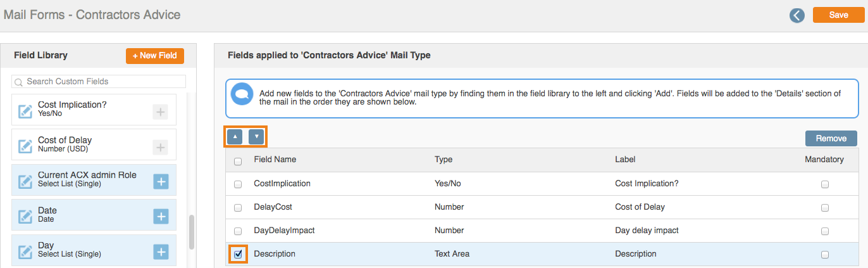The image size is (868, 268).
Task: Create a New Field
Action: [155, 56]
